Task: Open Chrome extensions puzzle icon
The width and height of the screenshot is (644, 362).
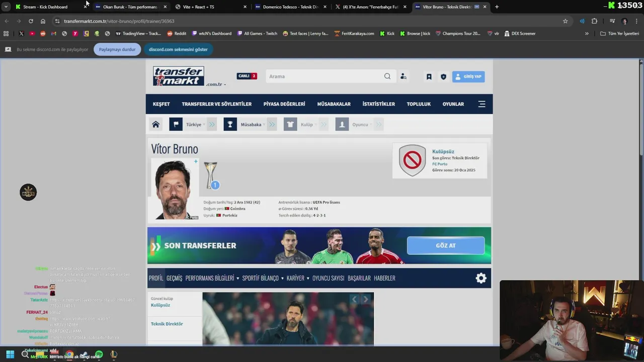Action: pyautogui.click(x=594, y=21)
